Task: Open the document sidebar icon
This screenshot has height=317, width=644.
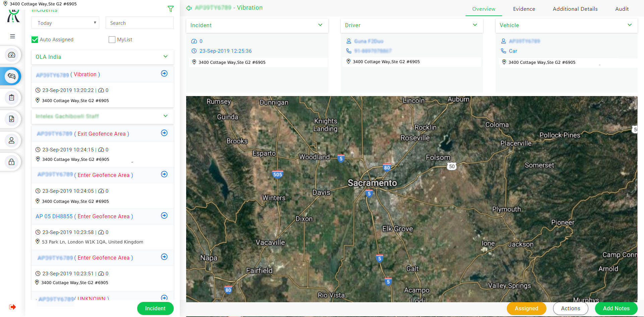Action: [12, 119]
